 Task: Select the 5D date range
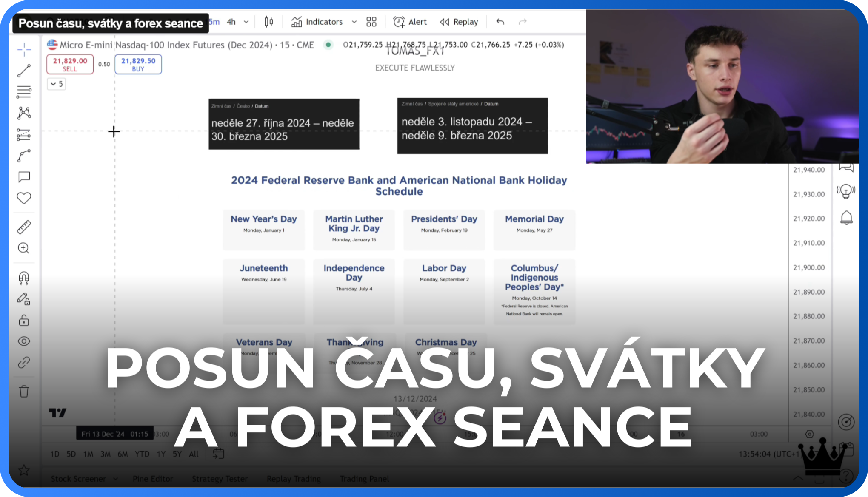(71, 454)
